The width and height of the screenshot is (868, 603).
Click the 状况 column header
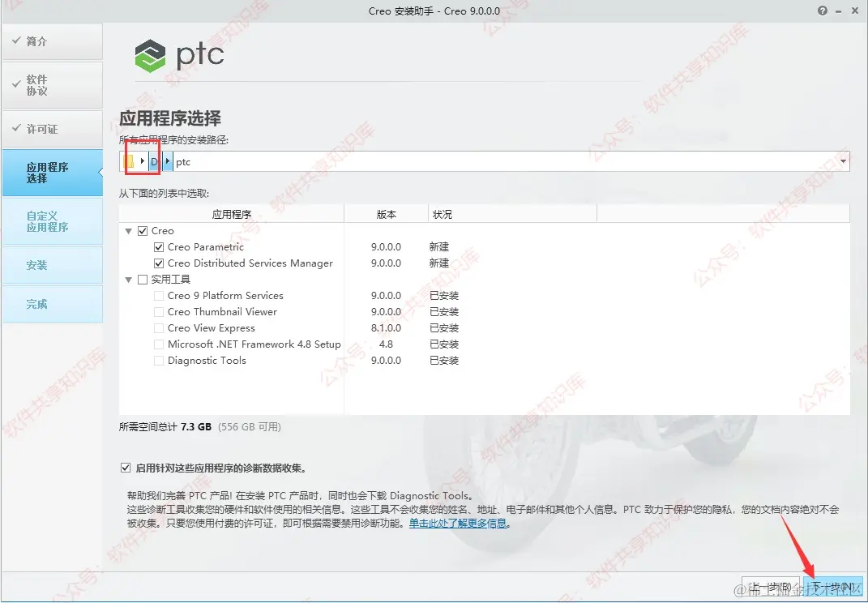[512, 214]
